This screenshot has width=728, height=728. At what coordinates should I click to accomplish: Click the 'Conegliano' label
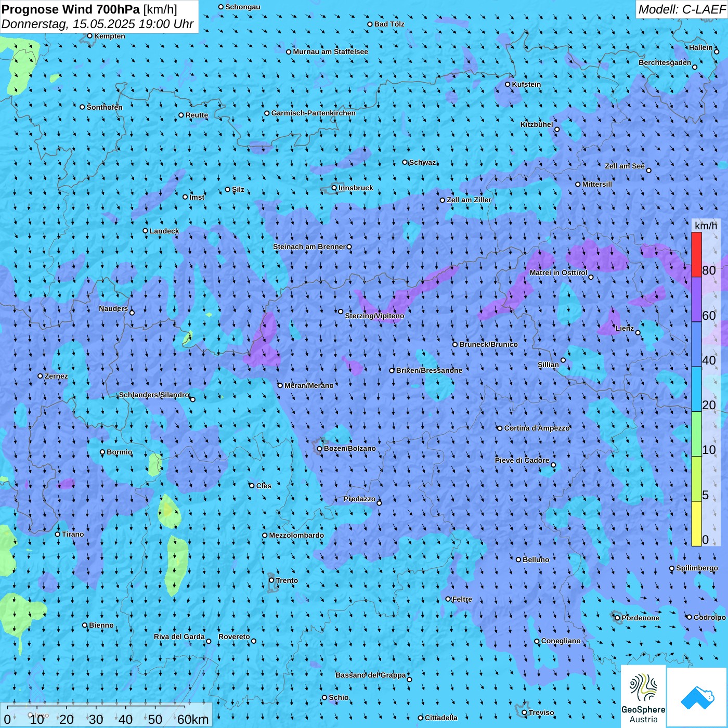(x=561, y=641)
